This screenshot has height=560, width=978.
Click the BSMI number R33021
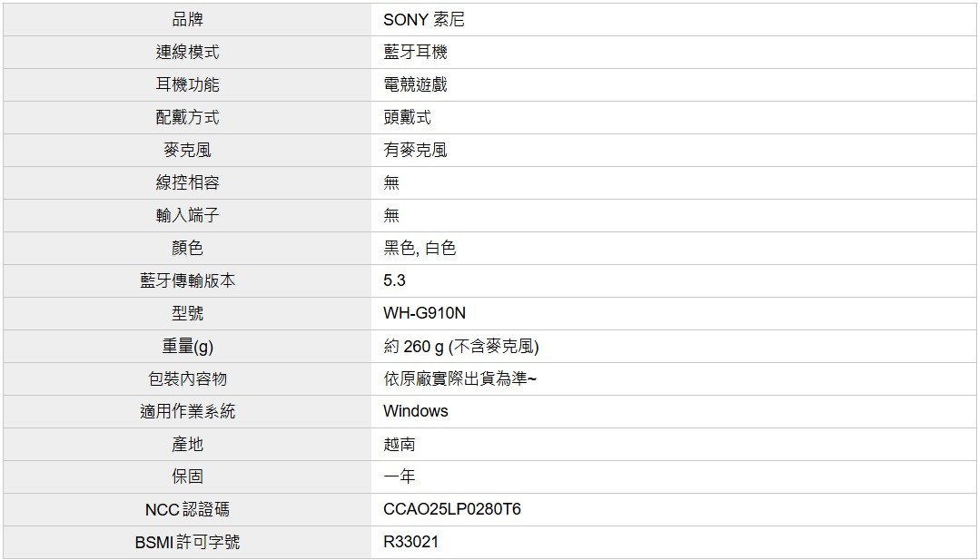(410, 543)
